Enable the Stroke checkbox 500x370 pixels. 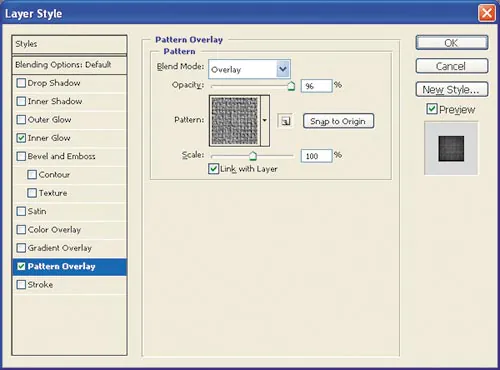21,284
